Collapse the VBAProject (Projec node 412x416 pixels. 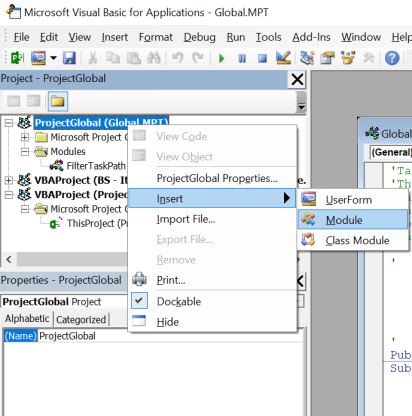(x=9, y=195)
